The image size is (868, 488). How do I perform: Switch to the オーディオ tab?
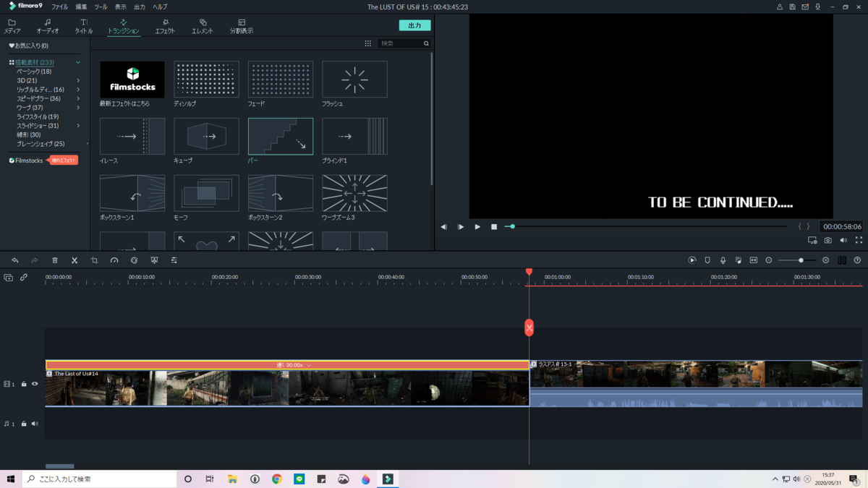(x=48, y=27)
